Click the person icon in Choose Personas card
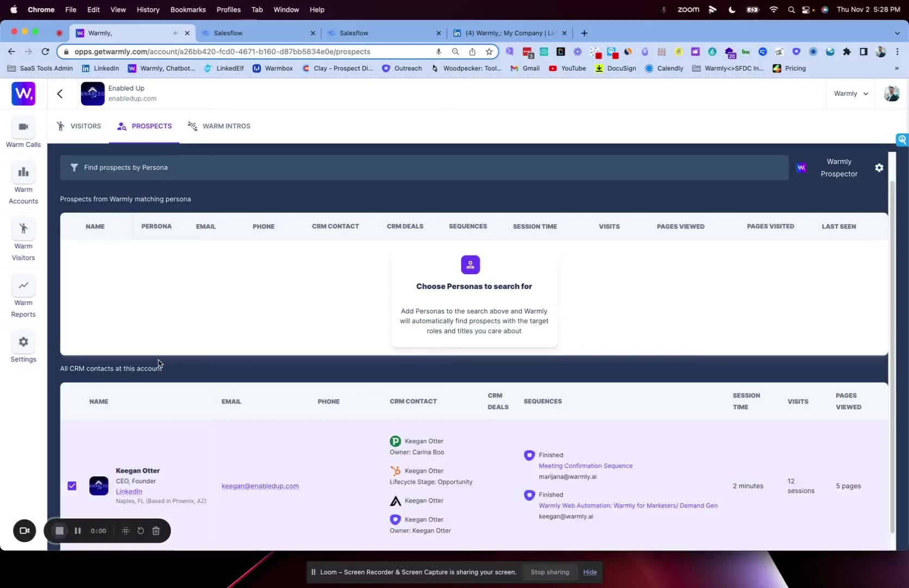This screenshot has width=909, height=588. point(470,265)
